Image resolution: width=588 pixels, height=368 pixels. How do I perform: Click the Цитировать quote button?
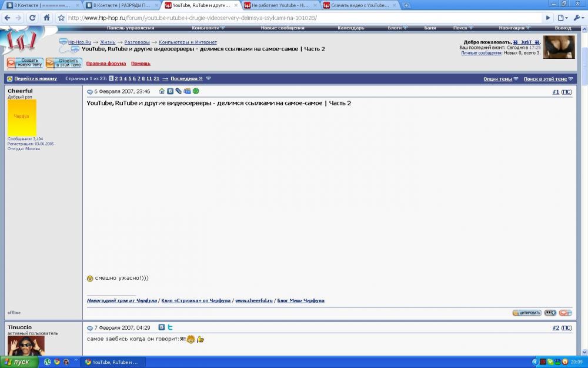pyautogui.click(x=527, y=313)
